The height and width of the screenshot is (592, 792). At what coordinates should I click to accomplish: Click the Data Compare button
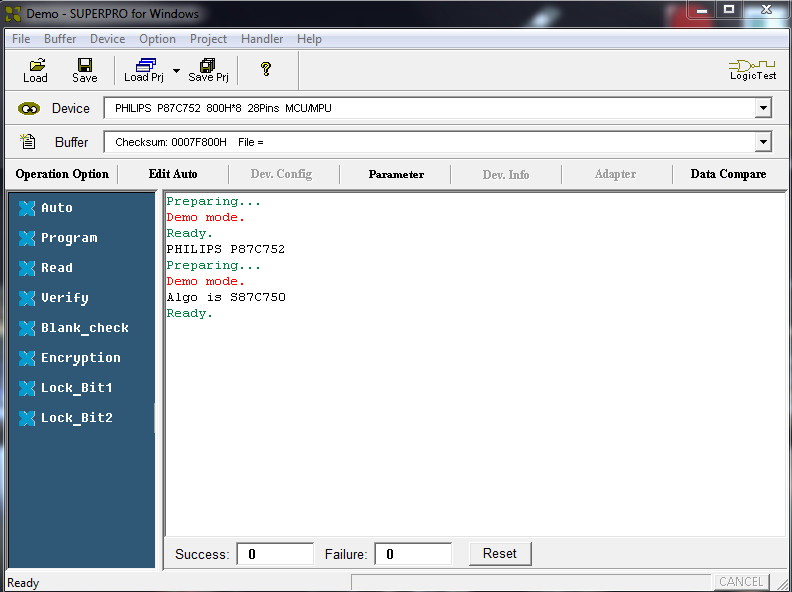coord(728,174)
